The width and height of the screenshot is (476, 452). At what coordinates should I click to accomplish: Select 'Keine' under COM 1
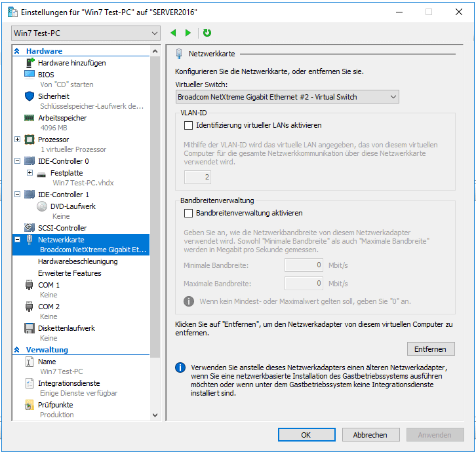coord(49,295)
